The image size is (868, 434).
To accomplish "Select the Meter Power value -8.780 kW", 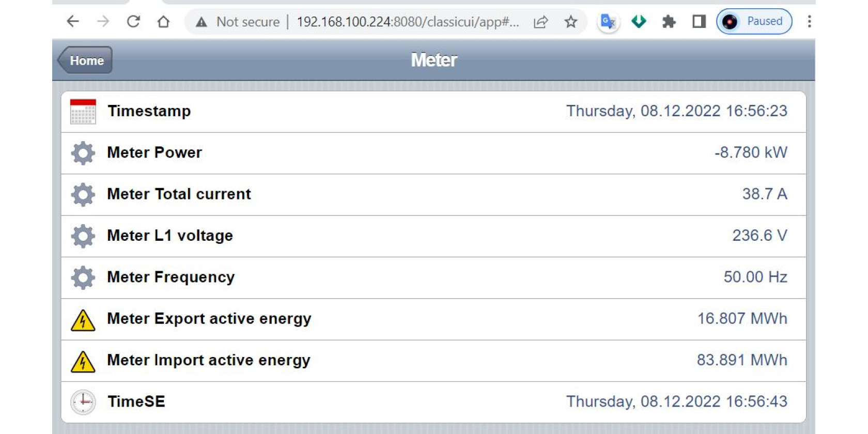I will coord(751,152).
